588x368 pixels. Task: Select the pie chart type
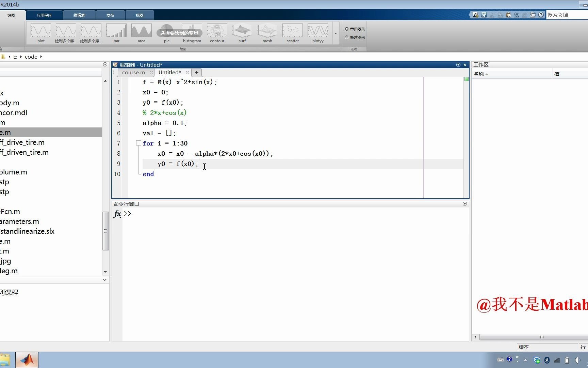point(167,33)
